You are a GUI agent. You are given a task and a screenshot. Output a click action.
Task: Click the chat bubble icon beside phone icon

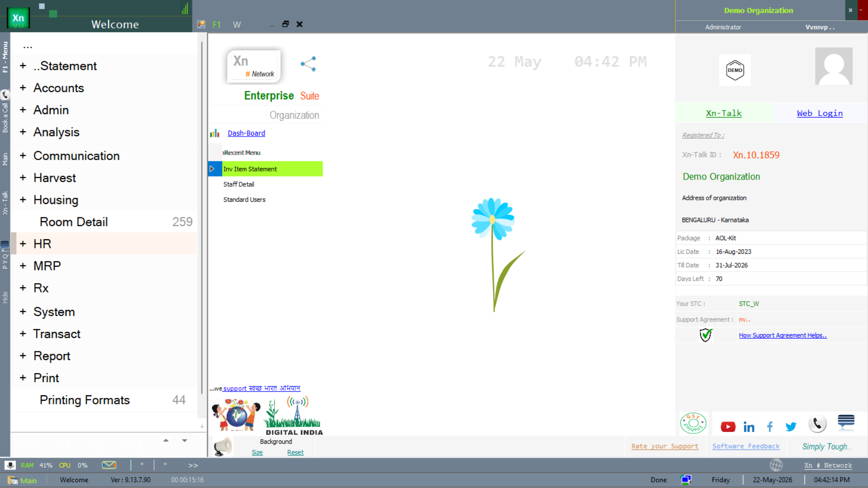point(846,422)
